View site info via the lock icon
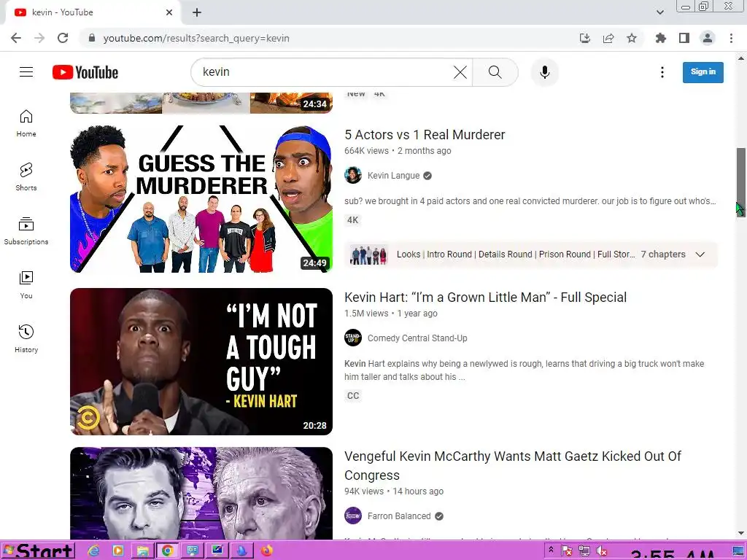 92,38
